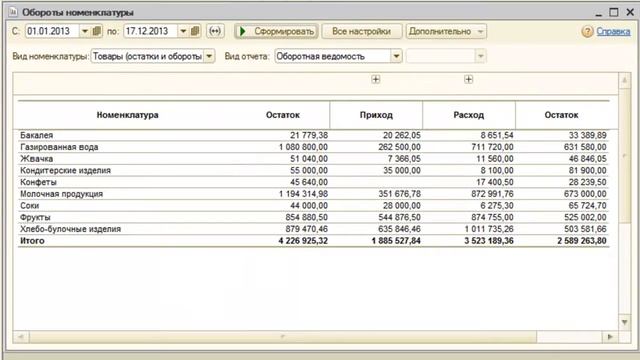Click cell value 11 560,00

[495, 158]
